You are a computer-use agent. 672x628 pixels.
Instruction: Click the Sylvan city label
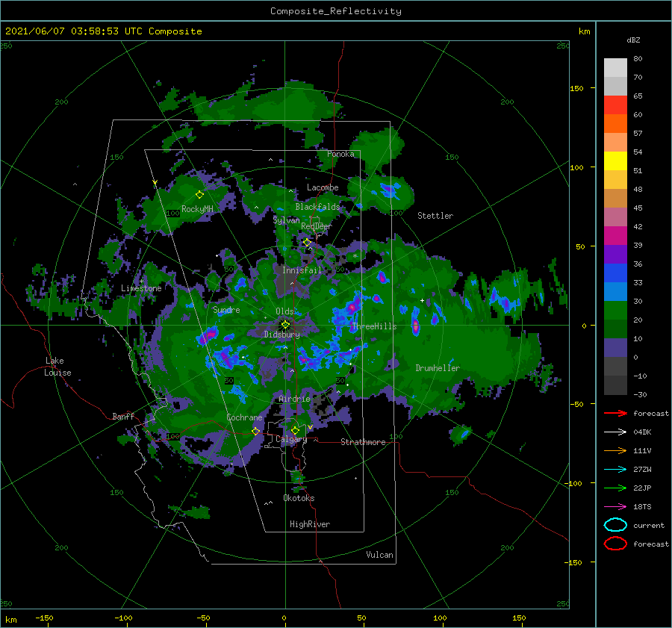point(286,220)
